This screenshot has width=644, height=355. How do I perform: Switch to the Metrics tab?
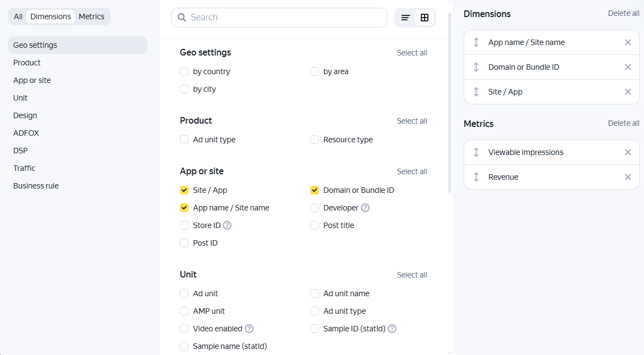click(91, 16)
